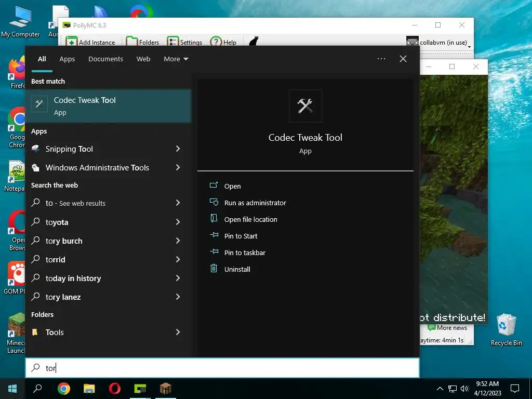Select the My Computer desktop icon
Viewport: 532px width, 399px height.
click(x=20, y=22)
